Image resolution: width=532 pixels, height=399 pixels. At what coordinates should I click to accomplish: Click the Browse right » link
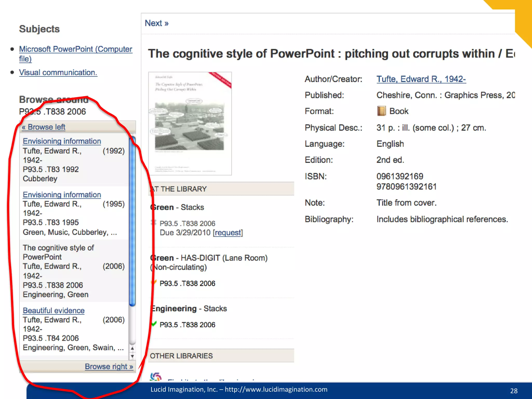coord(109,367)
